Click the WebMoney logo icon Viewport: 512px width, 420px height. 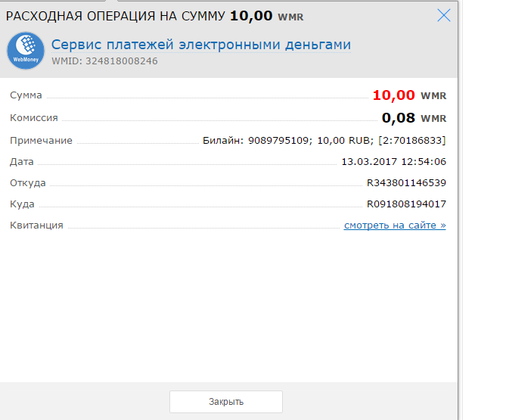26,51
